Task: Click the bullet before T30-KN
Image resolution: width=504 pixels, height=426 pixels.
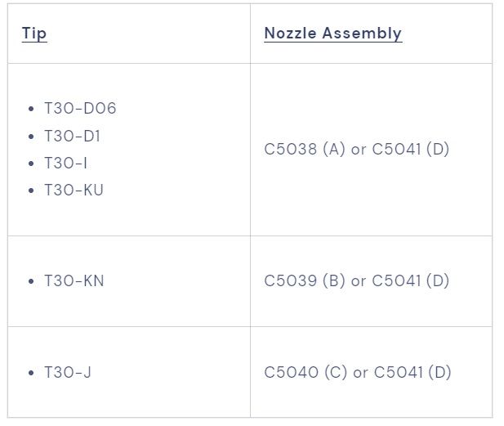Action: point(31,280)
